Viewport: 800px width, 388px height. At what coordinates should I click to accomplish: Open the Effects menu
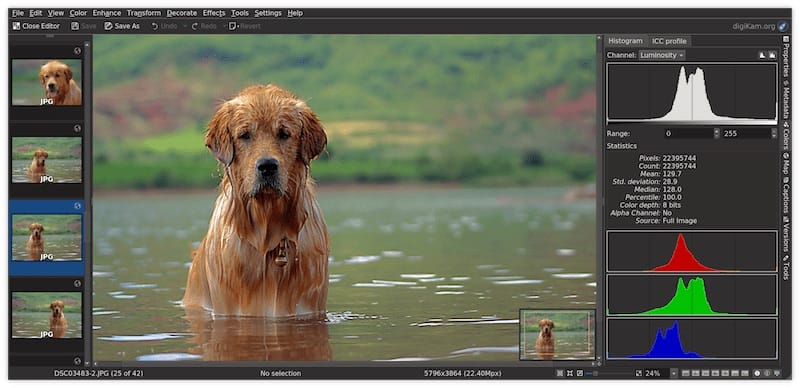(x=214, y=13)
